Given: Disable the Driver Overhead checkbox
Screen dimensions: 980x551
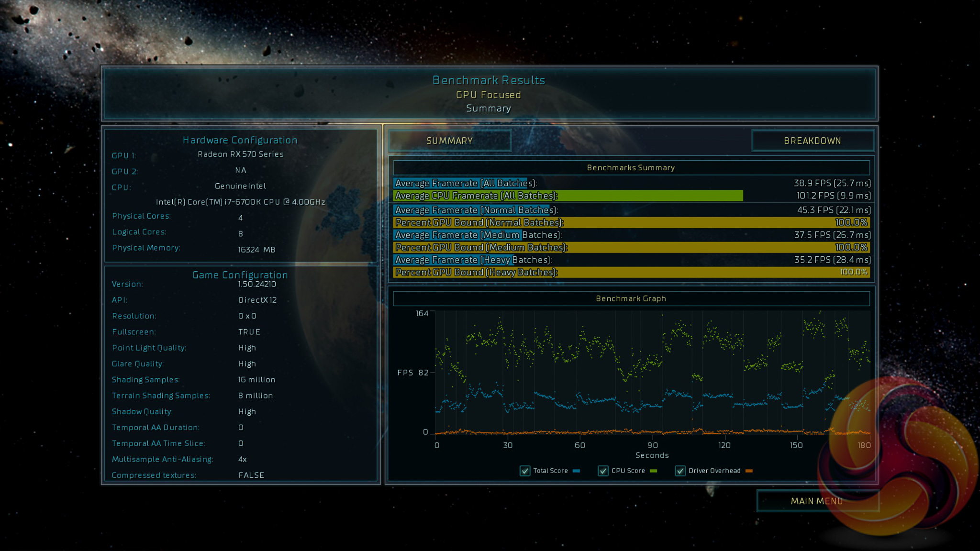Looking at the screenshot, I should [x=680, y=471].
